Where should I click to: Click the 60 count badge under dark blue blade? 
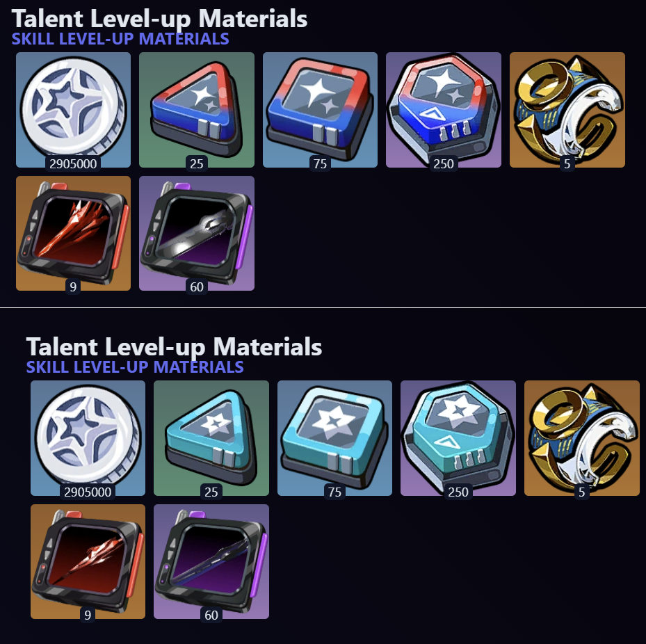pyautogui.click(x=211, y=615)
